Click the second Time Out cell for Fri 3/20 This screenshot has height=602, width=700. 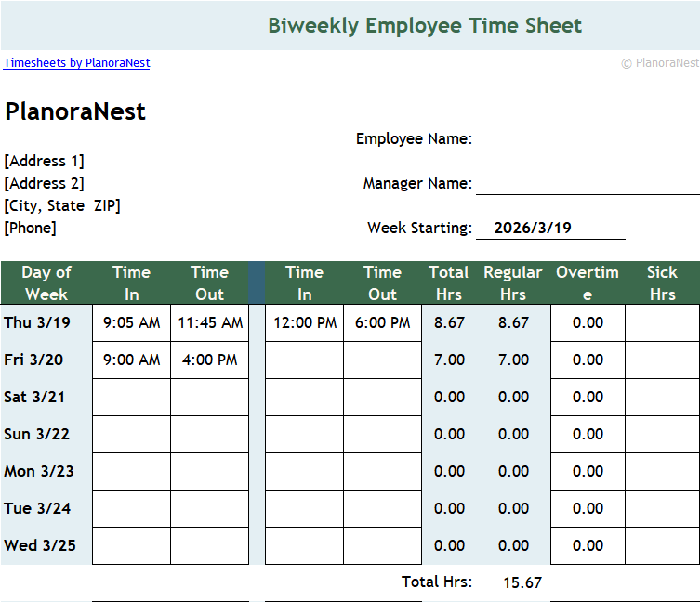point(383,360)
